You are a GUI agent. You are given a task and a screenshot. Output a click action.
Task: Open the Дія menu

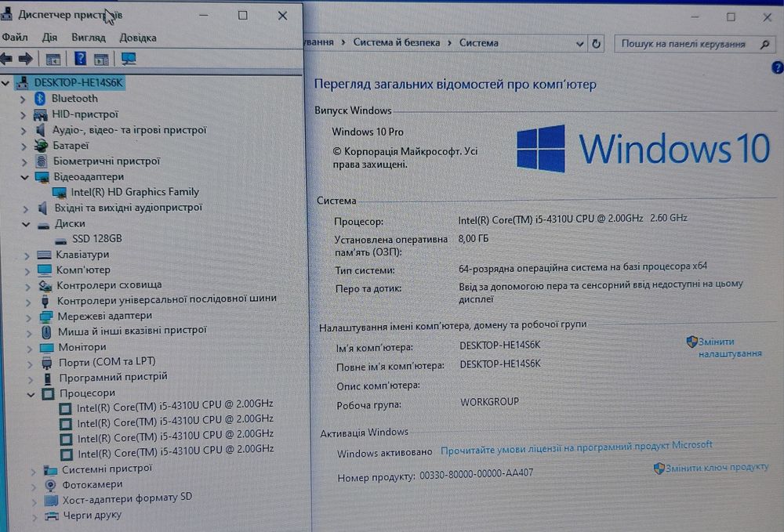tap(49, 38)
